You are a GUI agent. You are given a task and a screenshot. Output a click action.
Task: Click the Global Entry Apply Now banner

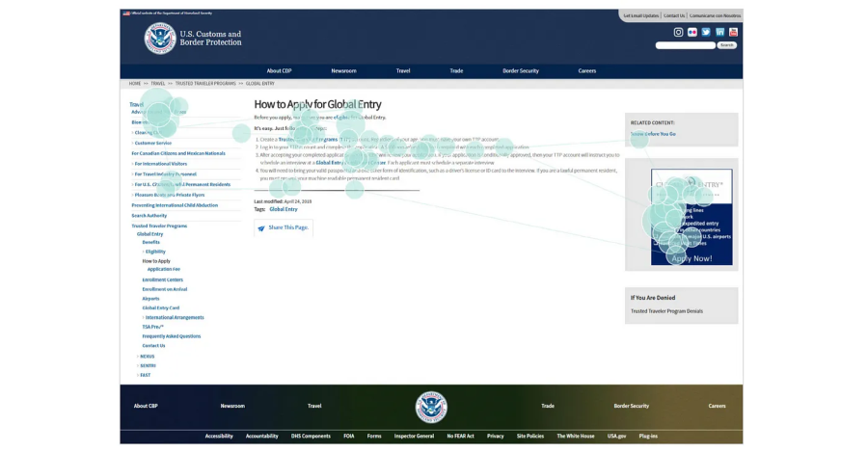[692, 218]
